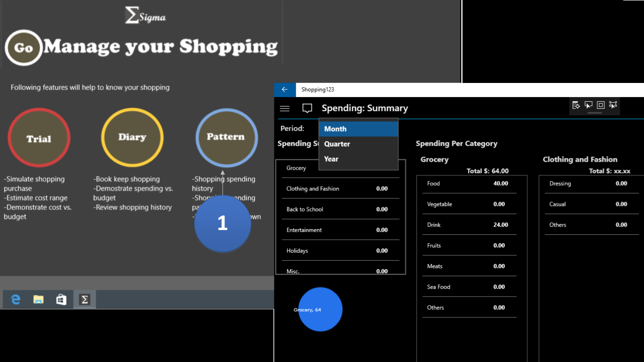The height and width of the screenshot is (362, 644).
Task: Click the Go to Live Visual Tree icon
Action: 576,105
